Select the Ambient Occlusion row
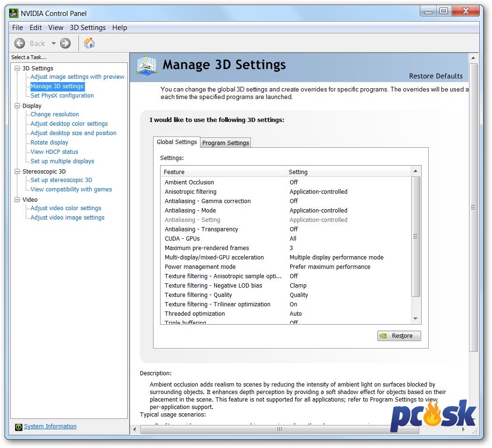 (286, 182)
